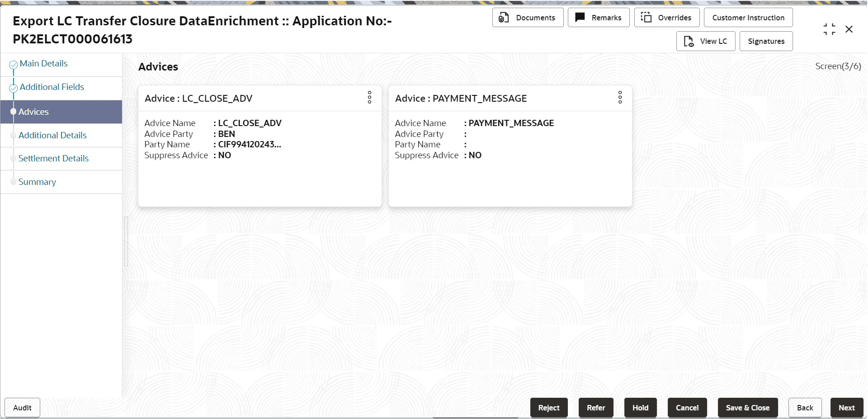This screenshot has width=868, height=419.
Task: Click the Customer Instruction button
Action: [x=748, y=18]
